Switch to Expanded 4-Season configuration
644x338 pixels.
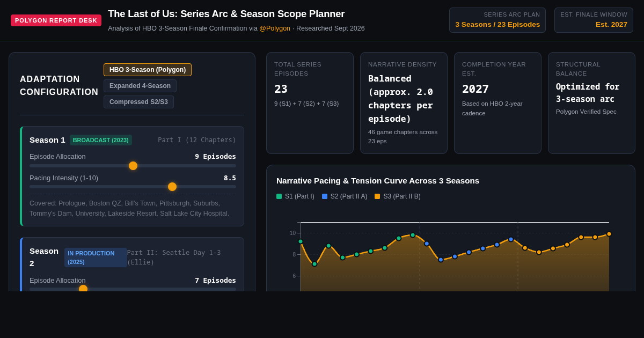(x=140, y=86)
